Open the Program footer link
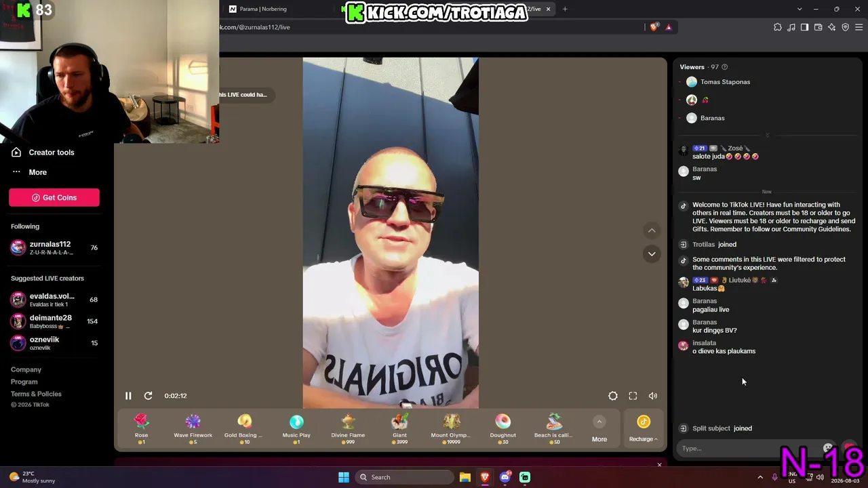This screenshot has height=488, width=868. tap(24, 382)
